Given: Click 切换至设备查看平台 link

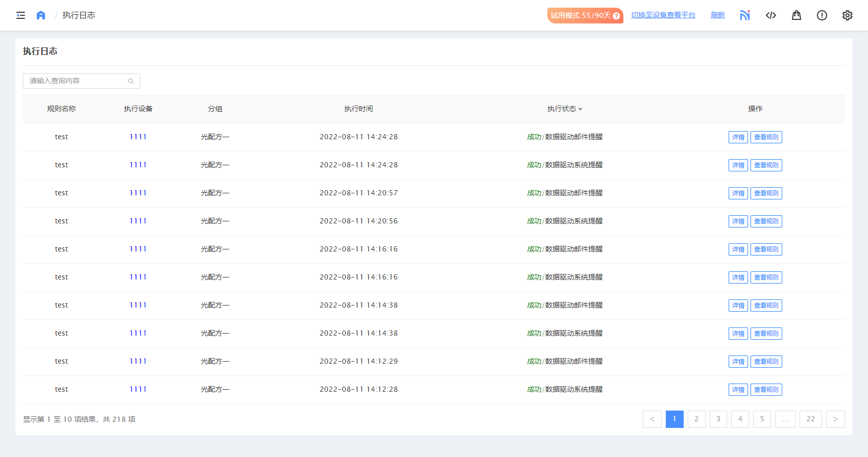Looking at the screenshot, I should (663, 15).
